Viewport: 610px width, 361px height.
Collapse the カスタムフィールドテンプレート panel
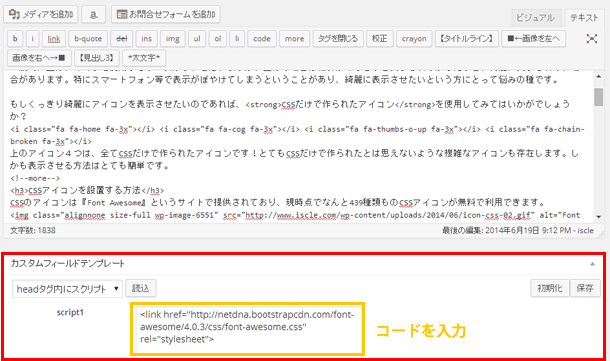tap(592, 264)
